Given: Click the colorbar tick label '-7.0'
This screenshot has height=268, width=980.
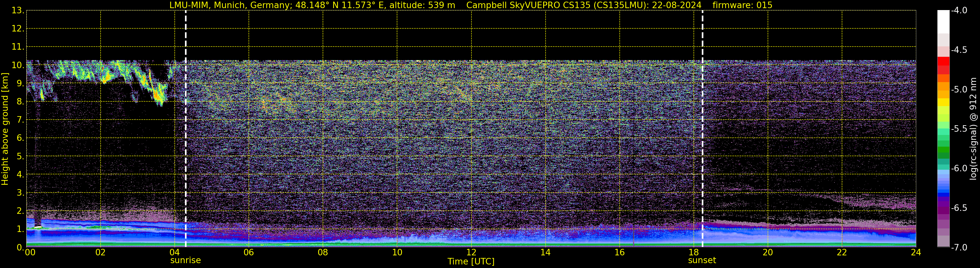Looking at the screenshot, I should tap(959, 248).
